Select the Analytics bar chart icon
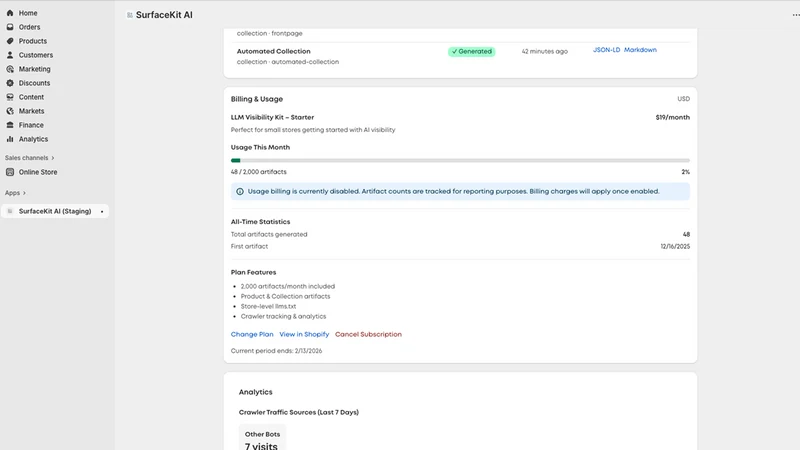 (10, 139)
